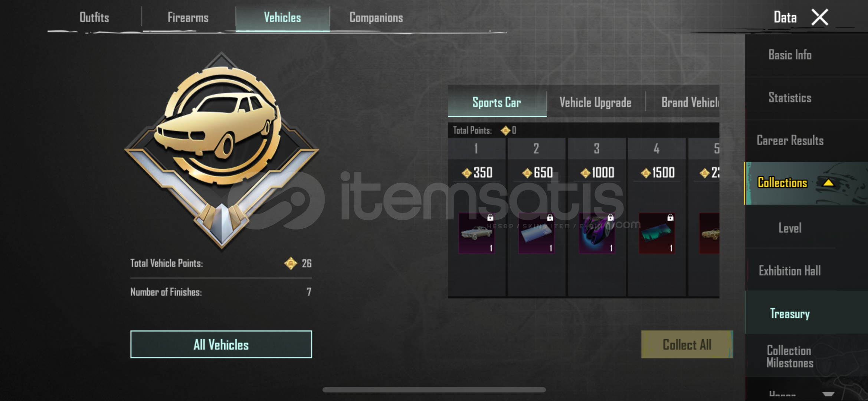Click the Total Vehicle Points coin icon

point(291,263)
